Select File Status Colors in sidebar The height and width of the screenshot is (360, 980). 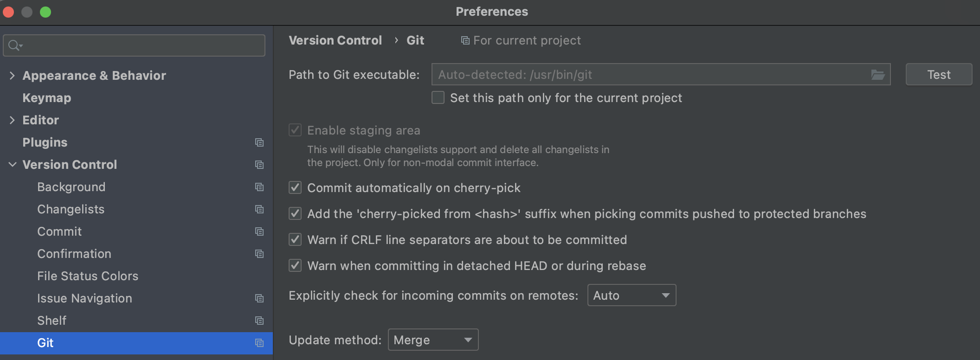[88, 276]
